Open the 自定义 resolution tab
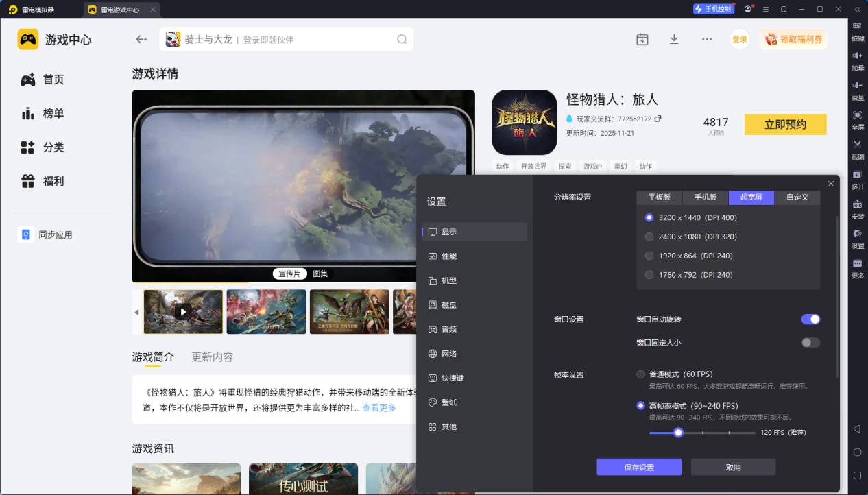Screen dimensions: 868x495 point(797,197)
